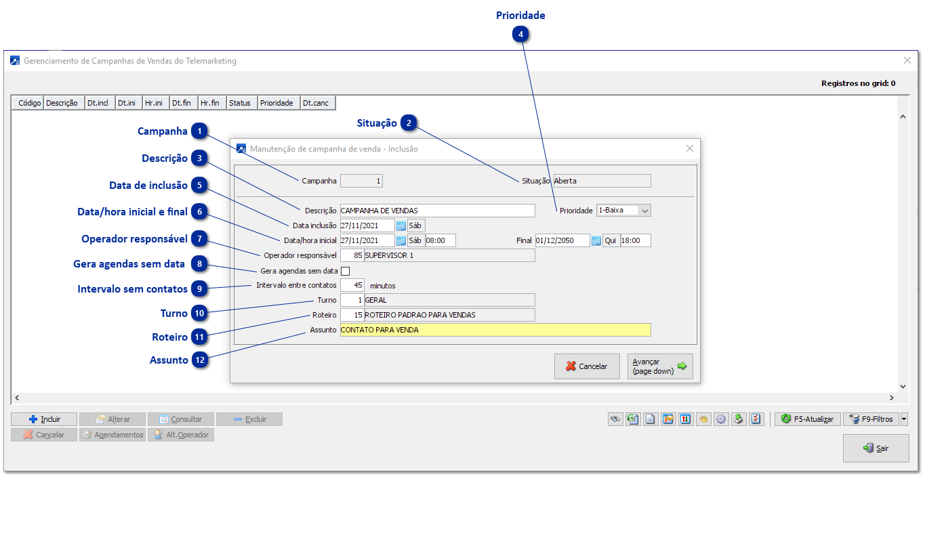
Task: Click the Final date field
Action: tap(562, 240)
